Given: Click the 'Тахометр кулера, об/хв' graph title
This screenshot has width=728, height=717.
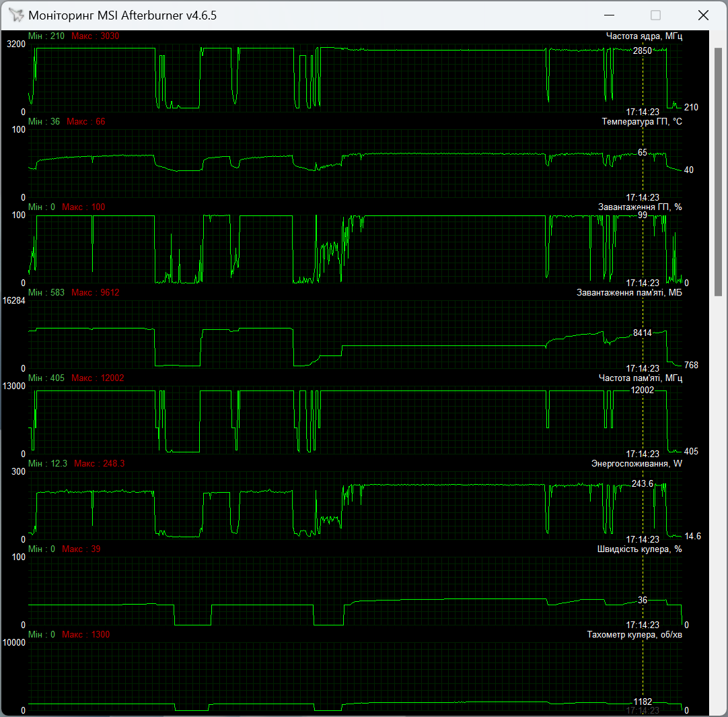Looking at the screenshot, I should pyautogui.click(x=634, y=635).
